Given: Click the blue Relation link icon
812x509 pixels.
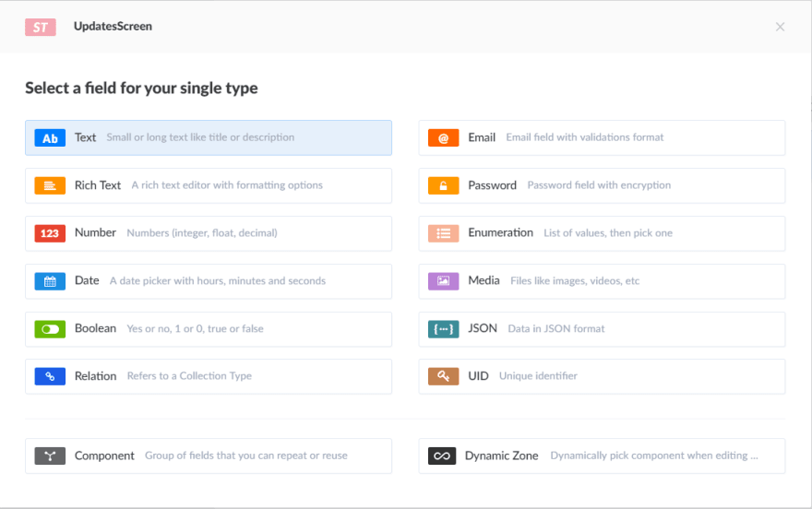Looking at the screenshot, I should [50, 376].
